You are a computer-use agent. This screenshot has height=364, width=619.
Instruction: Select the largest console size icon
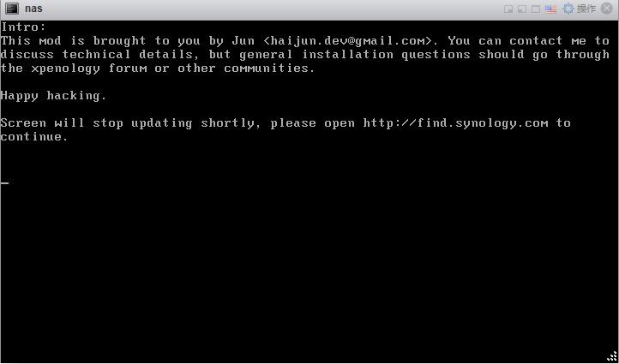[536, 9]
